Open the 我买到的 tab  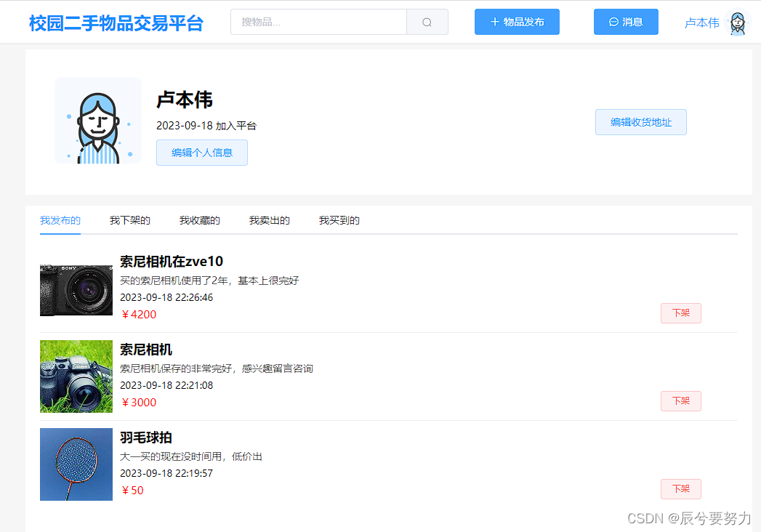point(339,220)
